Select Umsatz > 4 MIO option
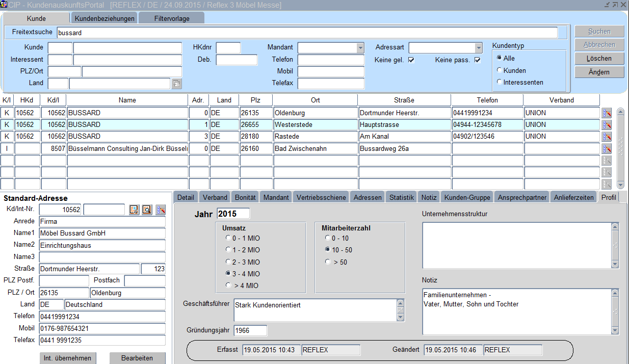629x364 pixels. tap(228, 285)
